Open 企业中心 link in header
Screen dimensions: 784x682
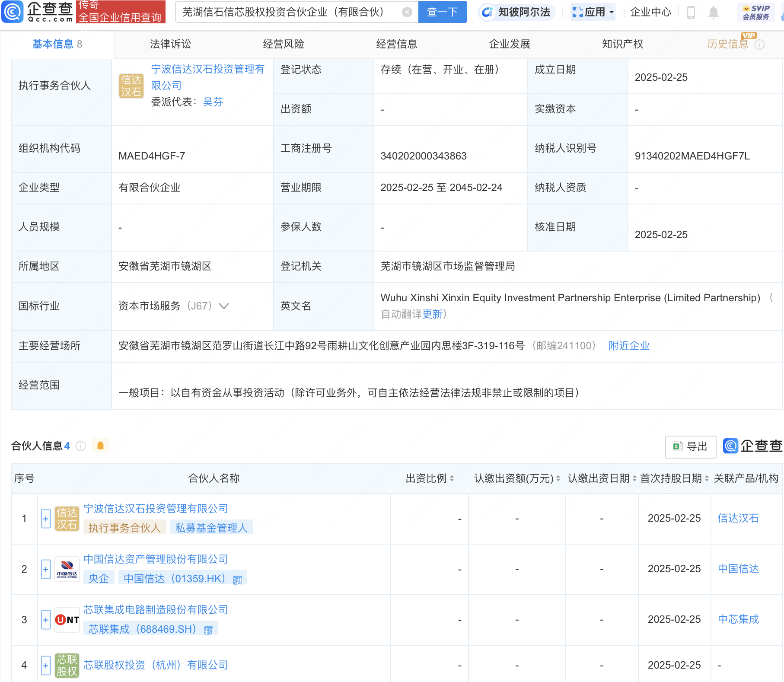pos(650,12)
